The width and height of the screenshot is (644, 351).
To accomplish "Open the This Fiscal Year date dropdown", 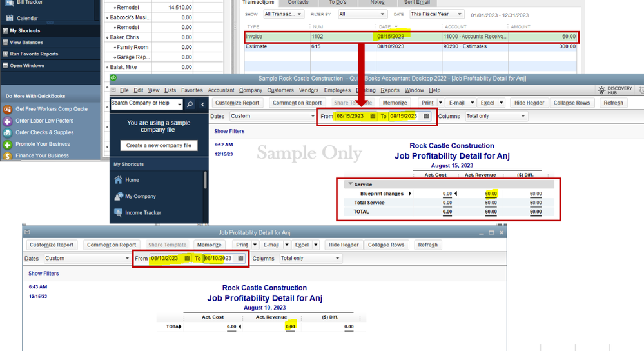I will point(437,14).
